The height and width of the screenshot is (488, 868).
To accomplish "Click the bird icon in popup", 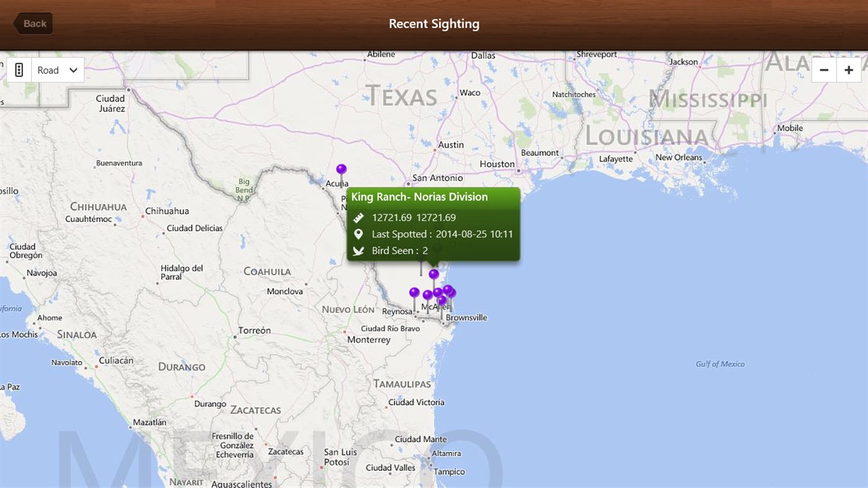I will pyautogui.click(x=358, y=251).
